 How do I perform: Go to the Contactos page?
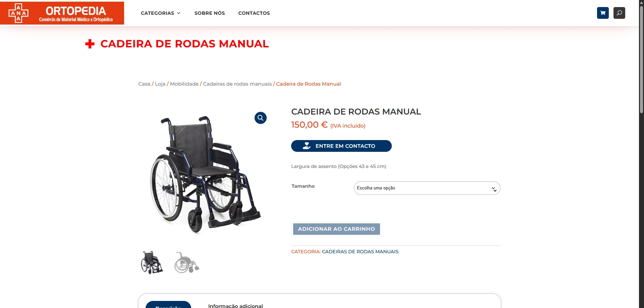(254, 13)
